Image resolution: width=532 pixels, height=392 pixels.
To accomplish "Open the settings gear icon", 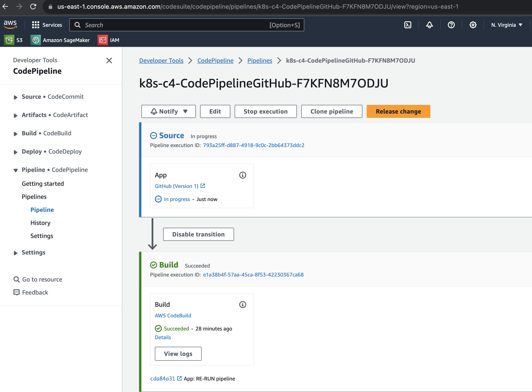I will (x=473, y=25).
